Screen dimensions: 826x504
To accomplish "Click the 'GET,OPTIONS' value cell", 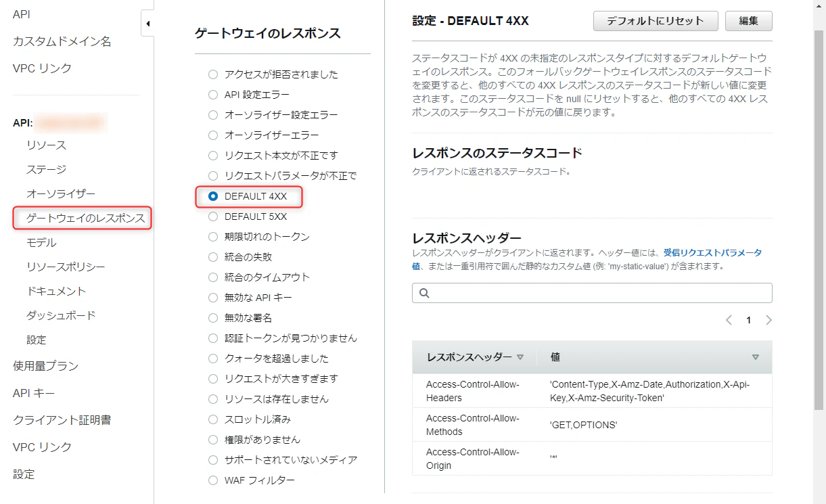I will [x=655, y=425].
